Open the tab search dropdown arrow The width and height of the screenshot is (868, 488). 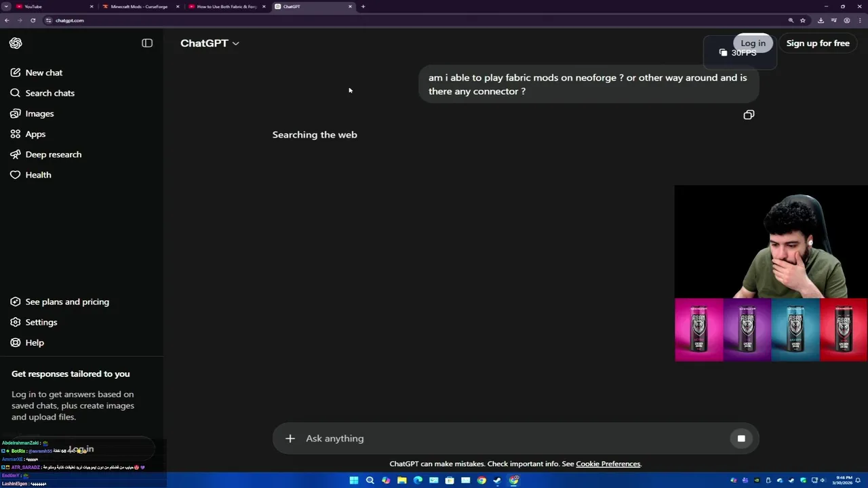tap(5, 7)
